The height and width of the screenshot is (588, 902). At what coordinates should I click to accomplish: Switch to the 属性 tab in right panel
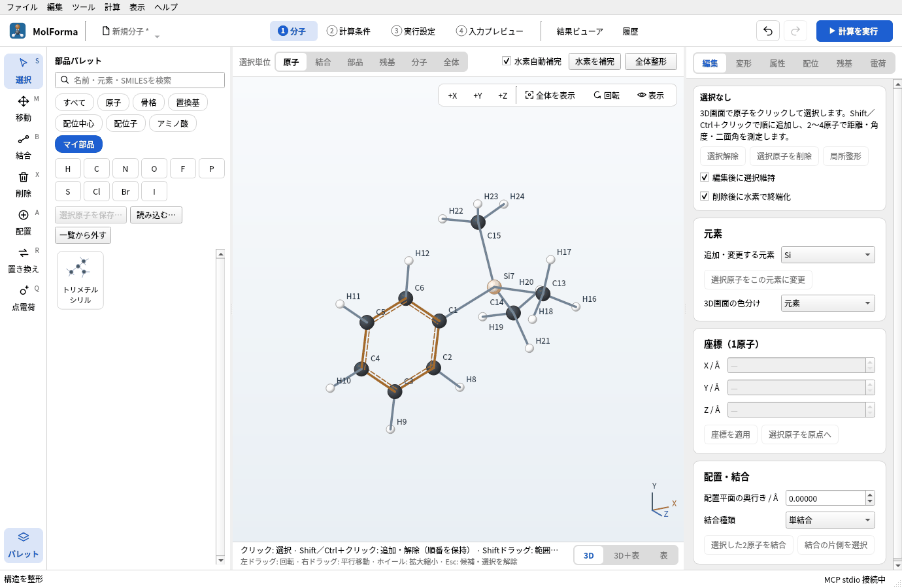tap(777, 63)
